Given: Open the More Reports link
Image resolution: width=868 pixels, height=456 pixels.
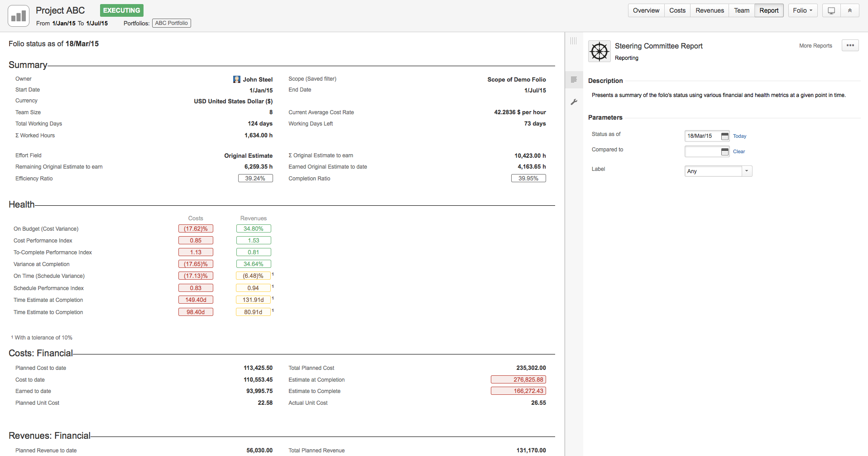Looking at the screenshot, I should (x=815, y=46).
